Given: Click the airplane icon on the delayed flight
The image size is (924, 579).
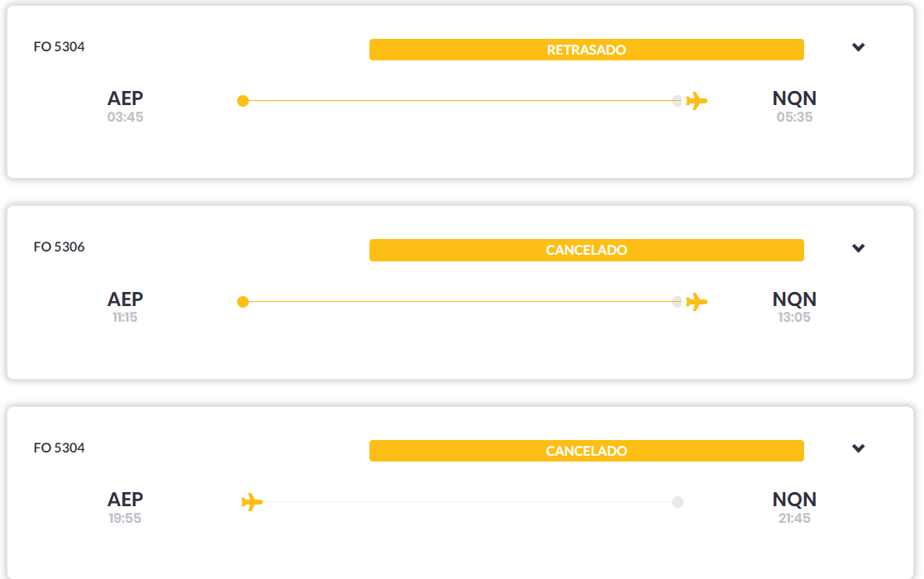Looking at the screenshot, I should click(697, 102).
